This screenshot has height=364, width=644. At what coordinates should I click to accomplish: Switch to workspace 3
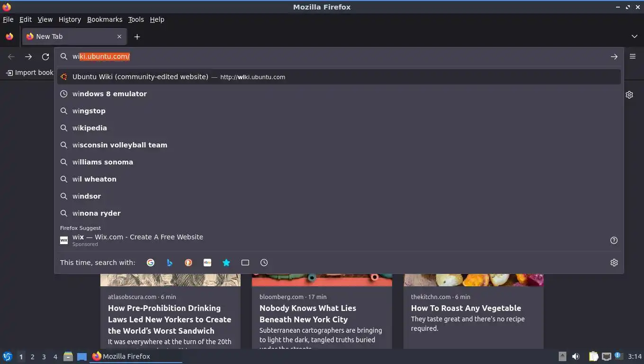point(44,357)
